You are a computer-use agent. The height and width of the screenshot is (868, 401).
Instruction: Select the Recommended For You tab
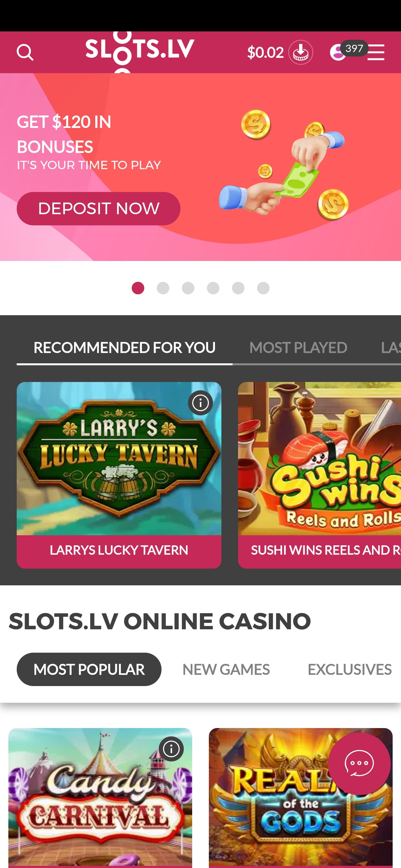pyautogui.click(x=124, y=348)
